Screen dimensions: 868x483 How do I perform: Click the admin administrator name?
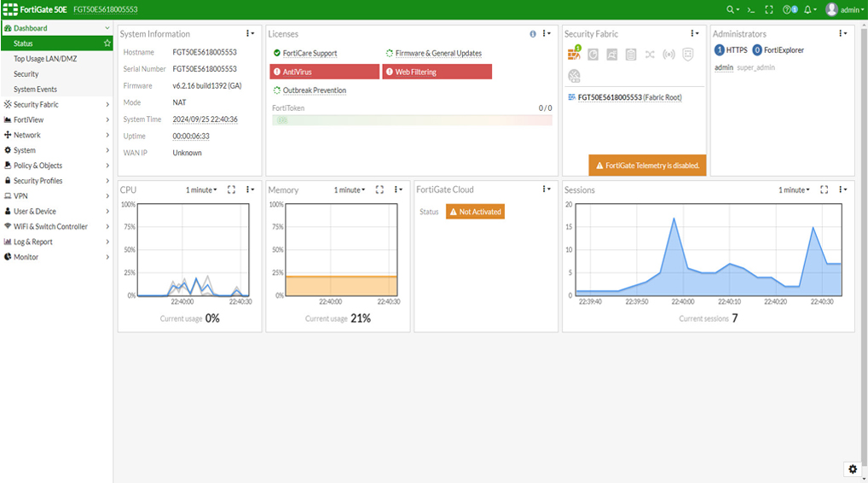[x=724, y=67]
